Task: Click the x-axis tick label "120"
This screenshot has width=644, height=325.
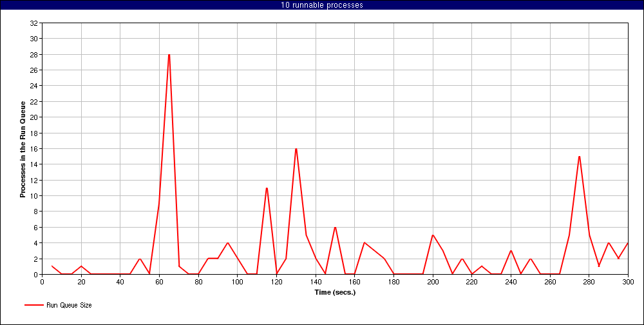Action: [276, 282]
